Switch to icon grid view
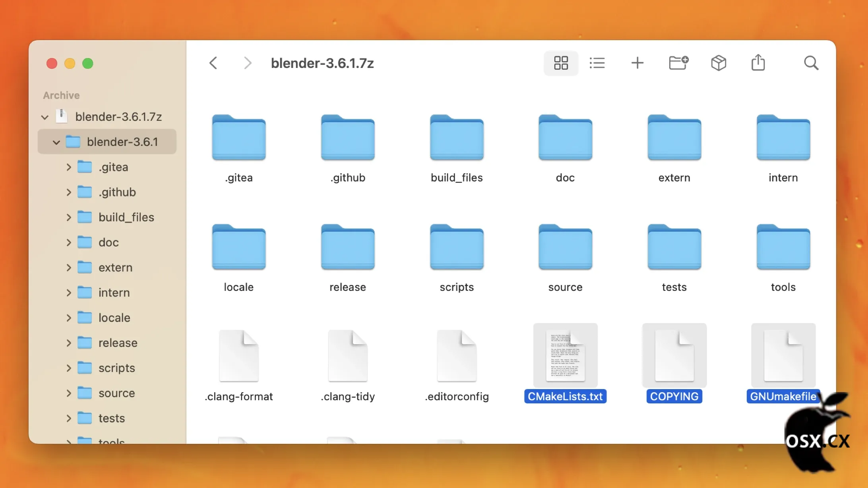The height and width of the screenshot is (488, 868). pyautogui.click(x=561, y=63)
